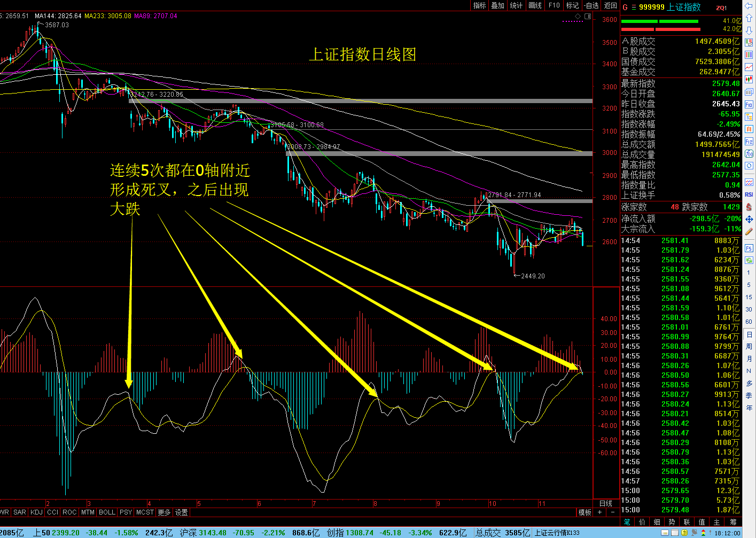
Task: Switch chart period to monthly (月)
Action: 749,359
